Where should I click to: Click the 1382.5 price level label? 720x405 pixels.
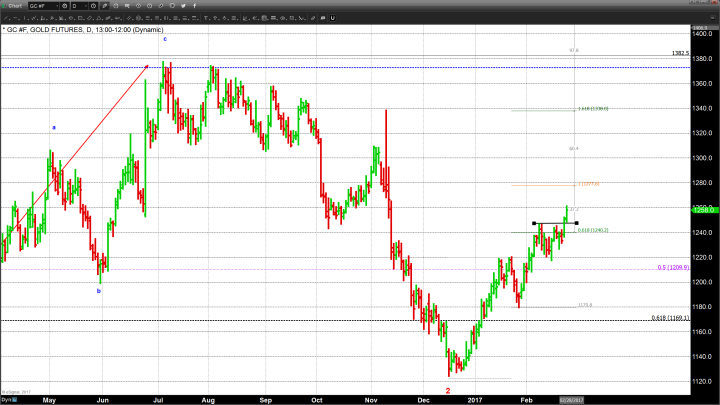(681, 53)
